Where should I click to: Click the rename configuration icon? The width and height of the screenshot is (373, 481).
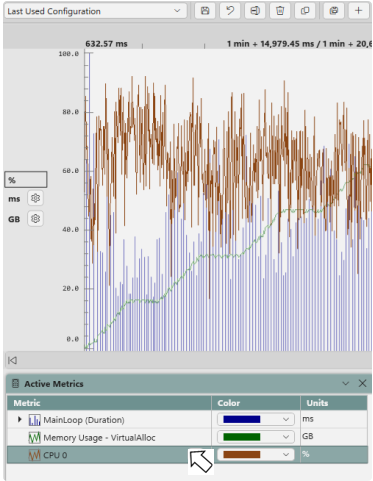click(x=255, y=11)
